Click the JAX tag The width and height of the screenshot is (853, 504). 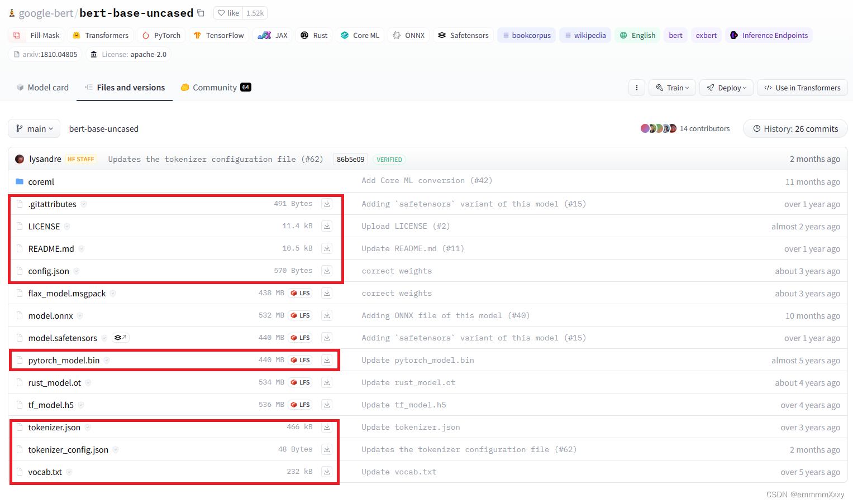pos(272,35)
